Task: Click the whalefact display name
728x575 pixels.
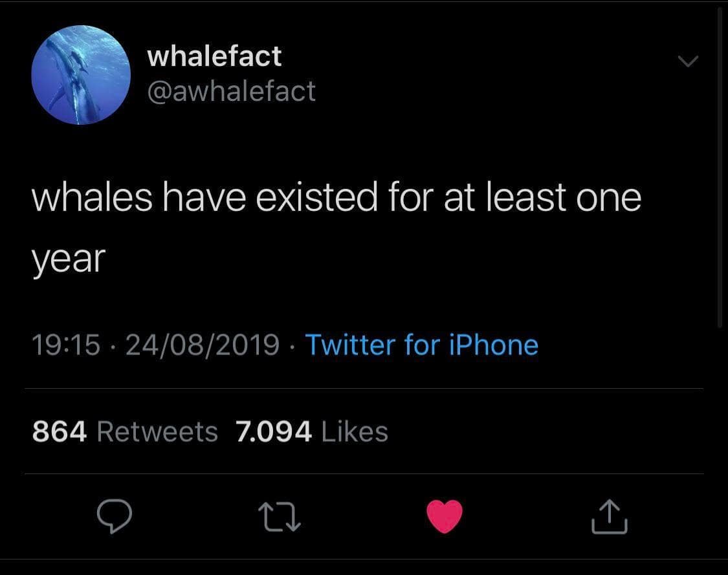Action: click(x=214, y=56)
